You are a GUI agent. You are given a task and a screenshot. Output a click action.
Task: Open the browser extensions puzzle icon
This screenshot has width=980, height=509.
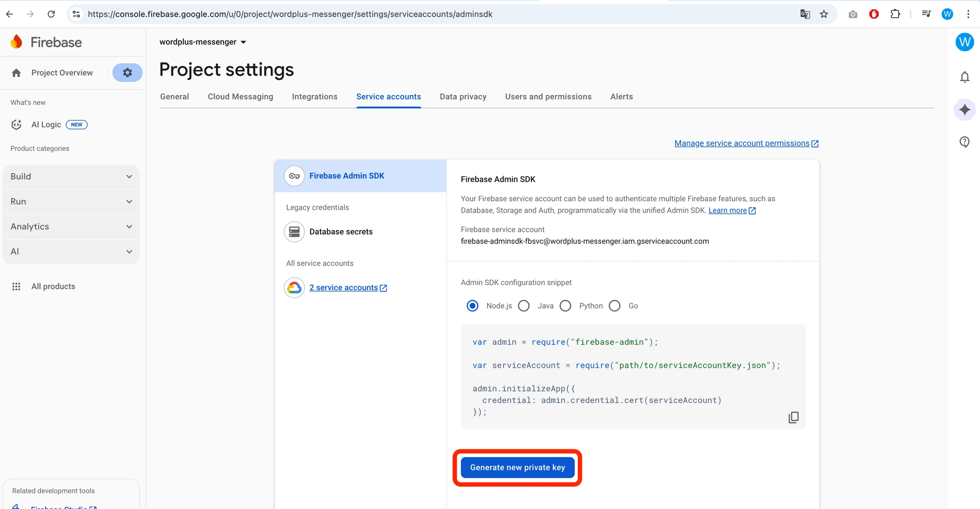tap(895, 14)
